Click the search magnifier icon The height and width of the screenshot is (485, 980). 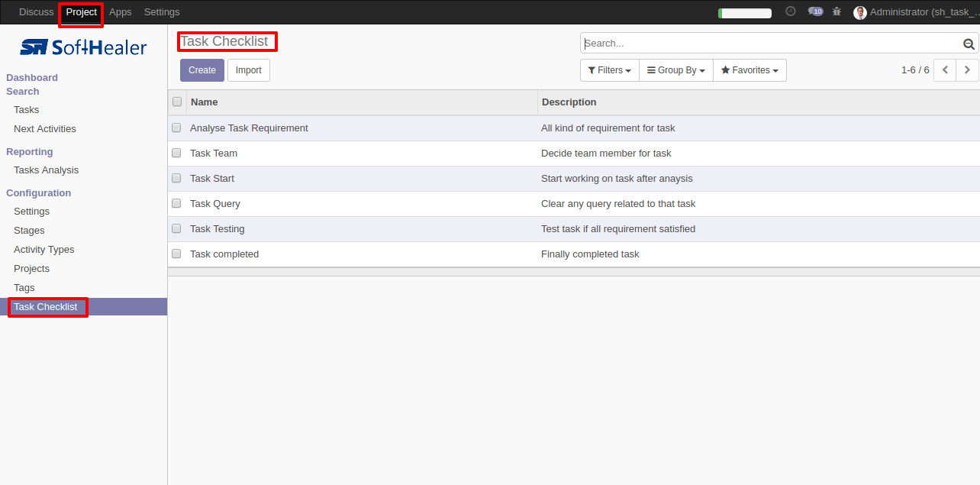tap(969, 44)
